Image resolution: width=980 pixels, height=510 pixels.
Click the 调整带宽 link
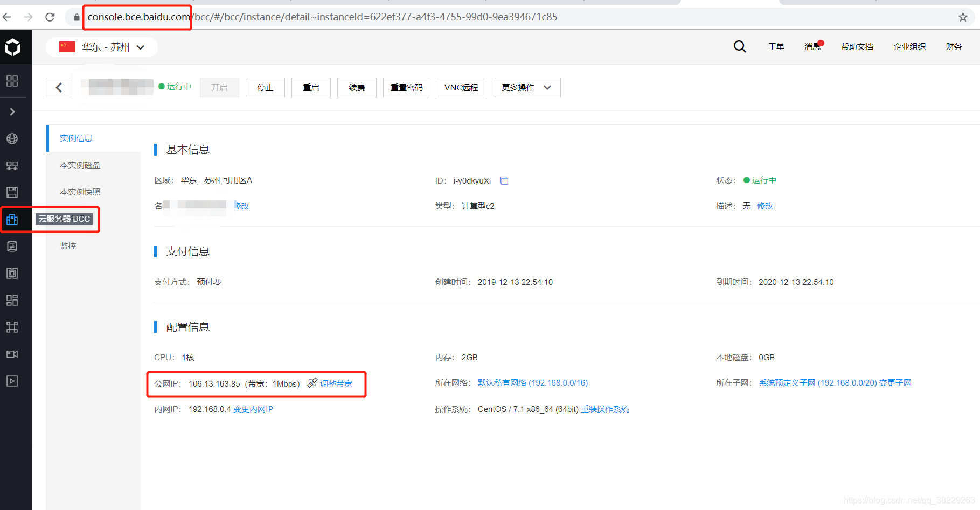point(336,383)
